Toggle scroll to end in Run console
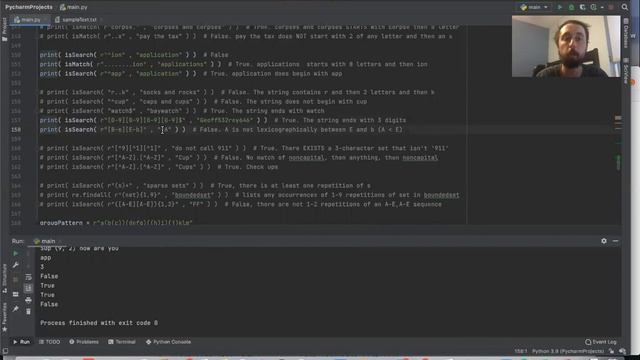 [28, 289]
